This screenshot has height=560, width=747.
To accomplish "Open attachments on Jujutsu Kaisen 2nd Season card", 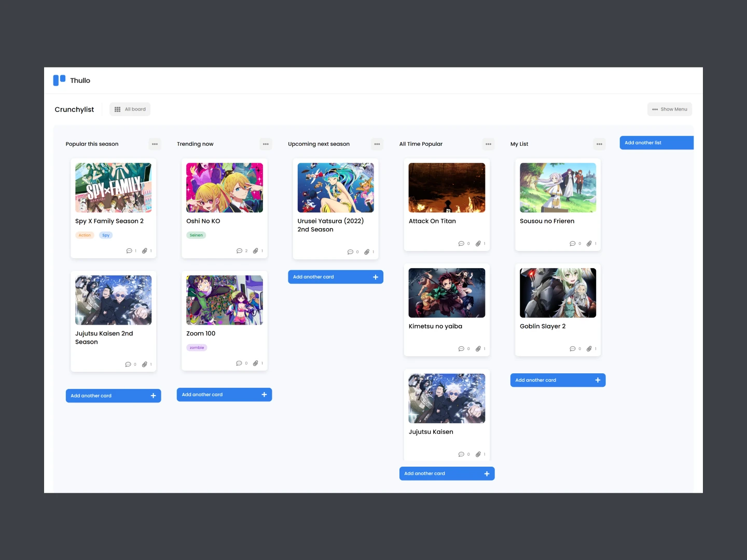I will coord(145,365).
